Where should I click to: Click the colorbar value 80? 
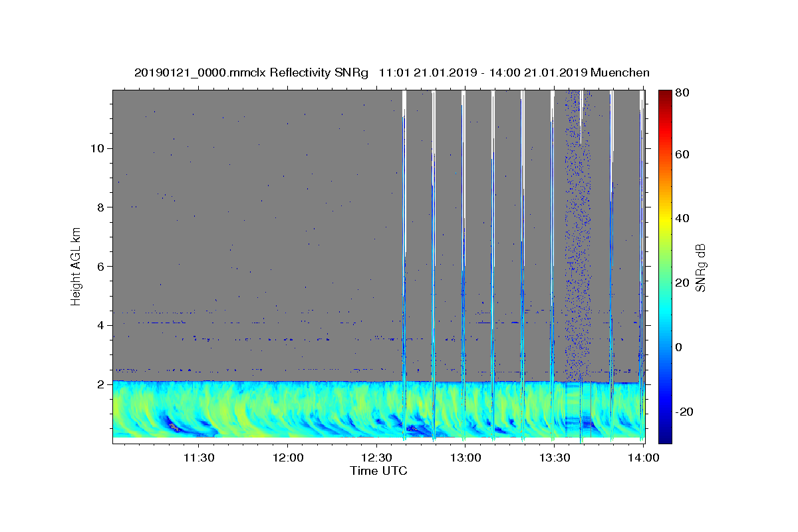682,92
